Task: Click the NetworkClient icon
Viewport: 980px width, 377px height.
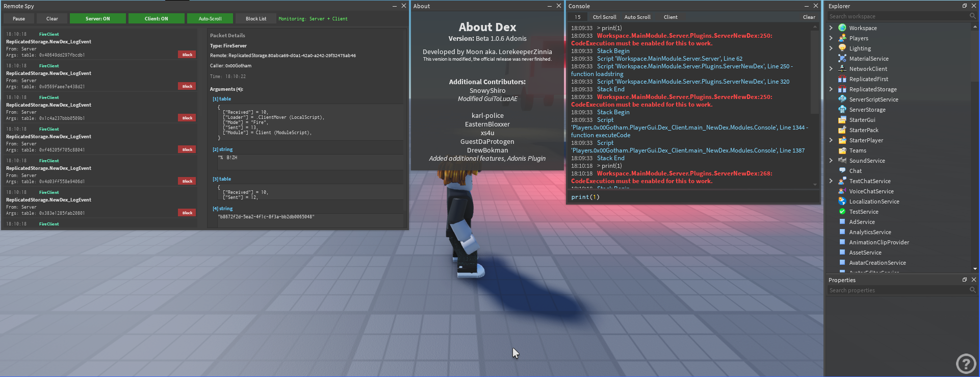Action: [842, 69]
